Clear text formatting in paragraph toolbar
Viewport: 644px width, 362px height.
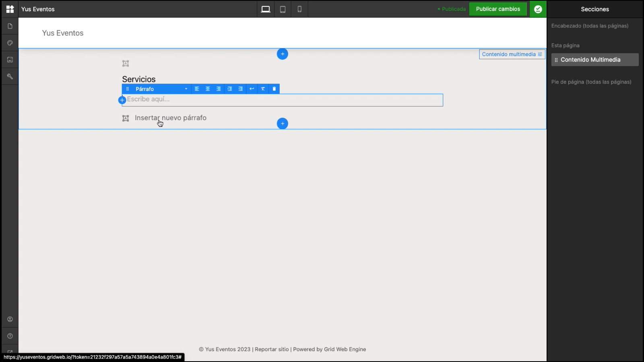point(263,89)
